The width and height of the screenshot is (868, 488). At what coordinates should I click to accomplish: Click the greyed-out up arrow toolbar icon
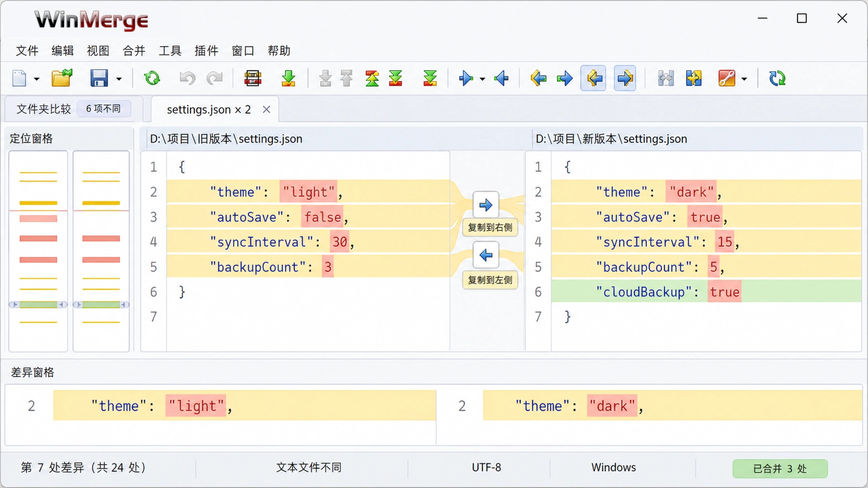pyautogui.click(x=347, y=78)
